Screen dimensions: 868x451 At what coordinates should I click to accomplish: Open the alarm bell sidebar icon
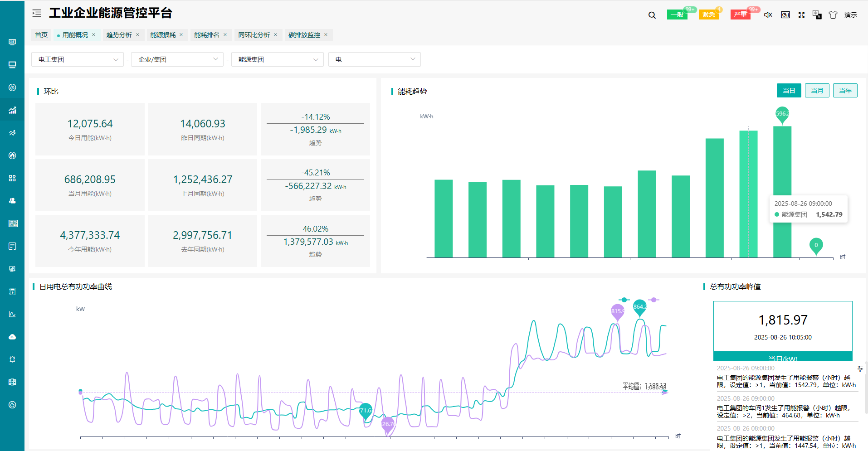coord(12,359)
